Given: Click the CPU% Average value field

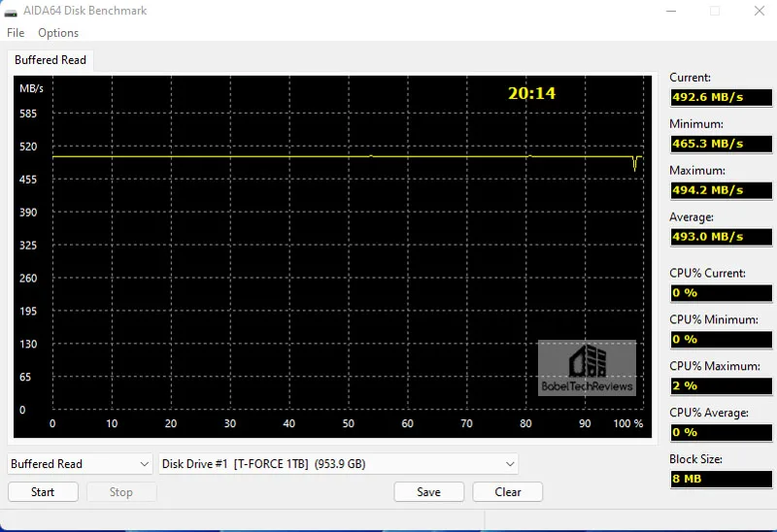Looking at the screenshot, I should pyautogui.click(x=721, y=432).
